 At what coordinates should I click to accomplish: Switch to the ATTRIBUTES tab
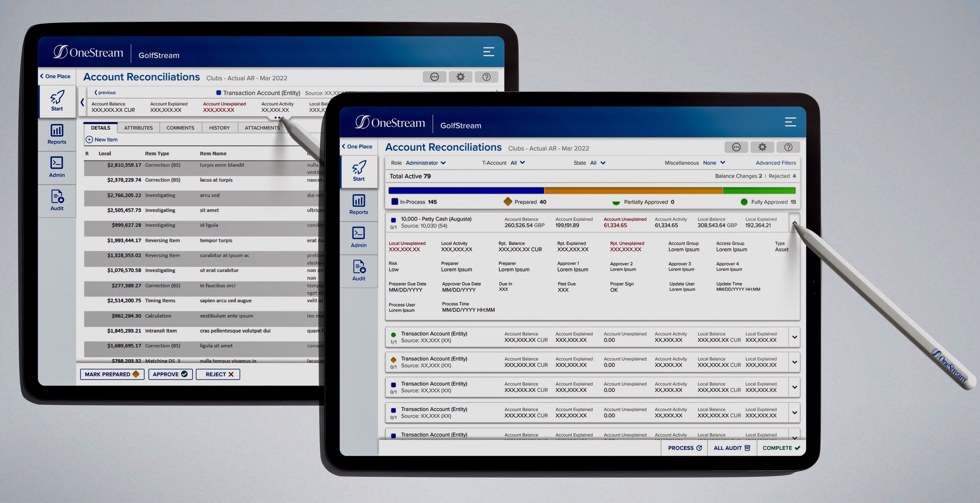[x=138, y=128]
